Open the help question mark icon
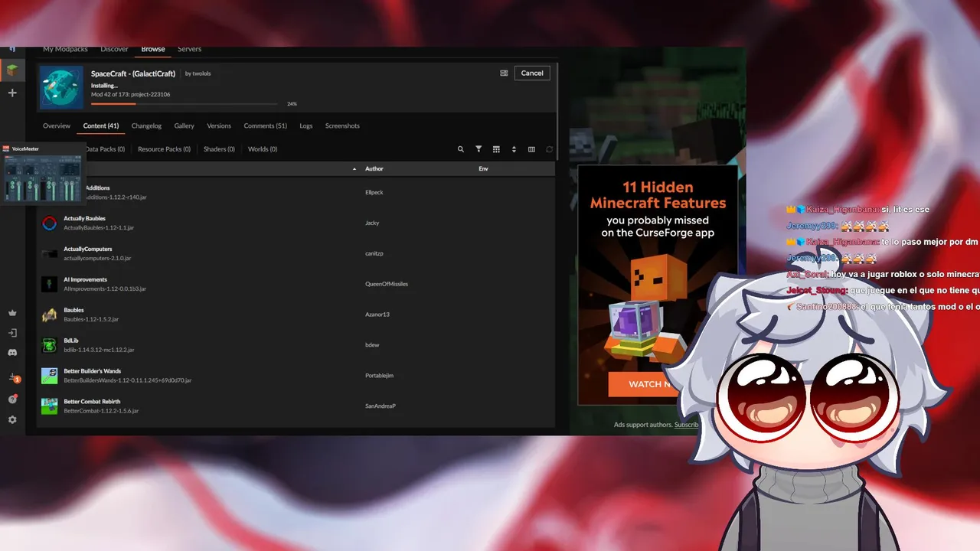This screenshot has width=980, height=551. click(x=12, y=399)
